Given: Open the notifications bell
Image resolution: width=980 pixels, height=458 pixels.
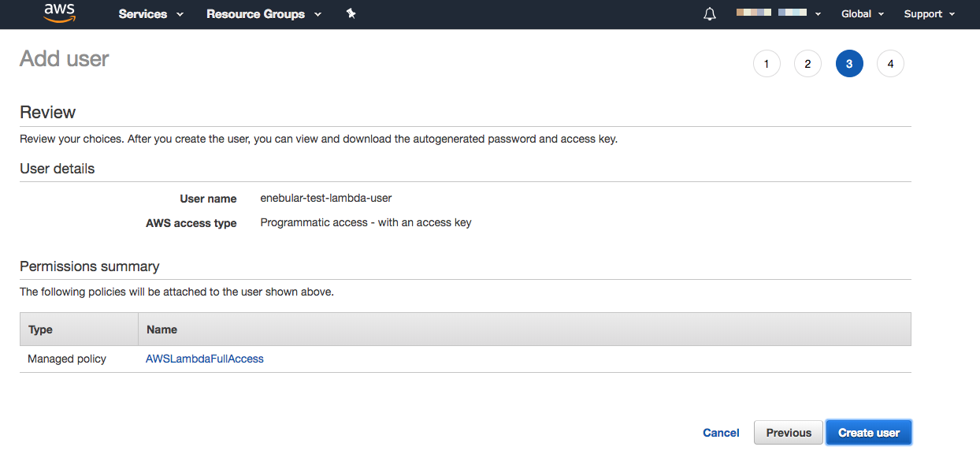Looking at the screenshot, I should tap(710, 14).
